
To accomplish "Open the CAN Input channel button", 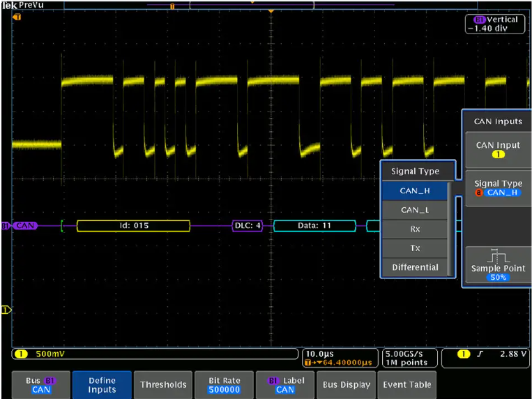I will point(498,150).
